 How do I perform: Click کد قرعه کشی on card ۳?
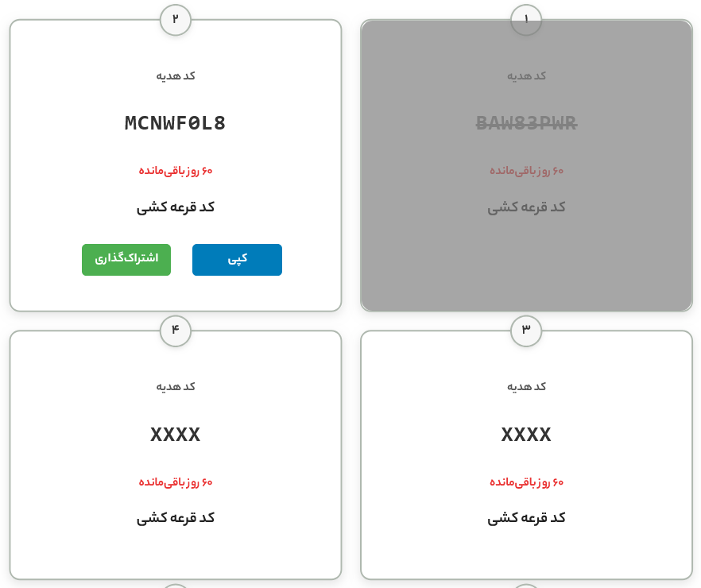[526, 518]
